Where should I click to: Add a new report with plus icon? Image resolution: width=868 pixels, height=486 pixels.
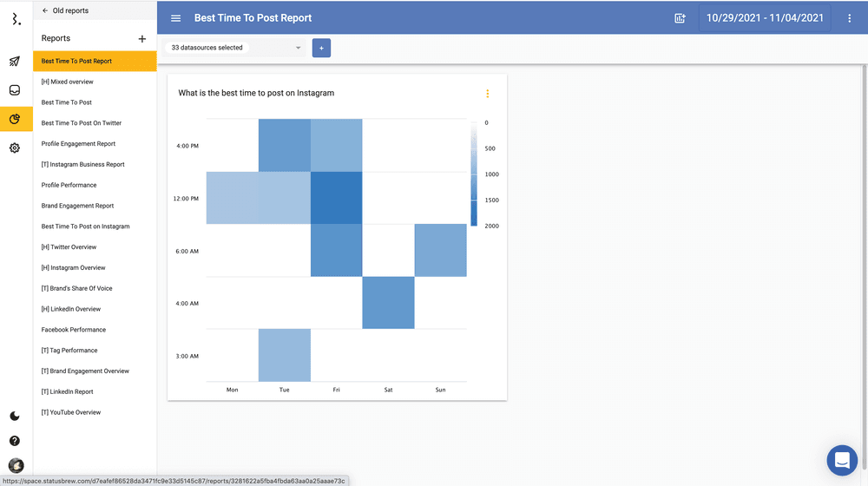(142, 39)
